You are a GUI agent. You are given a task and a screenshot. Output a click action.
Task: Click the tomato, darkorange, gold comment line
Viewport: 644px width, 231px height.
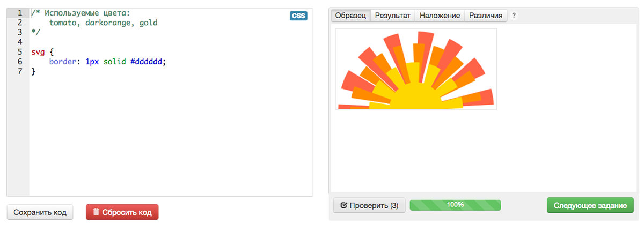[103, 23]
